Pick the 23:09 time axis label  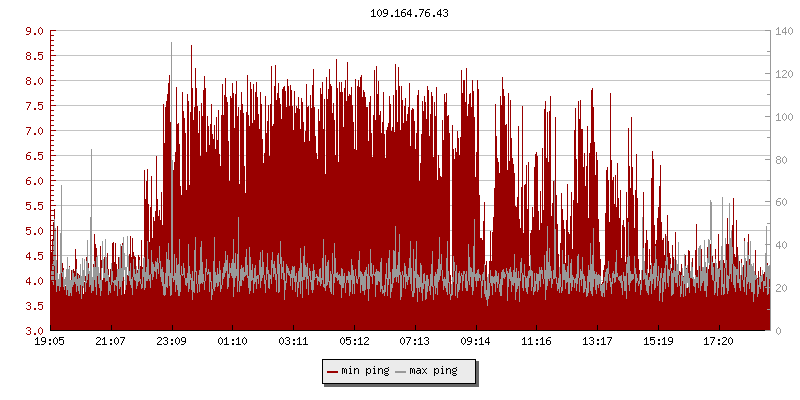[x=172, y=341]
